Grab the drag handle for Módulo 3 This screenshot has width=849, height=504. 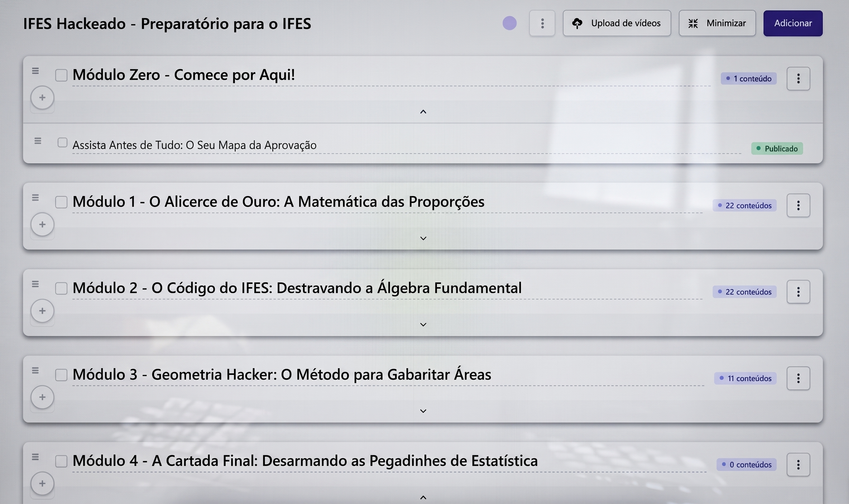coord(35,370)
